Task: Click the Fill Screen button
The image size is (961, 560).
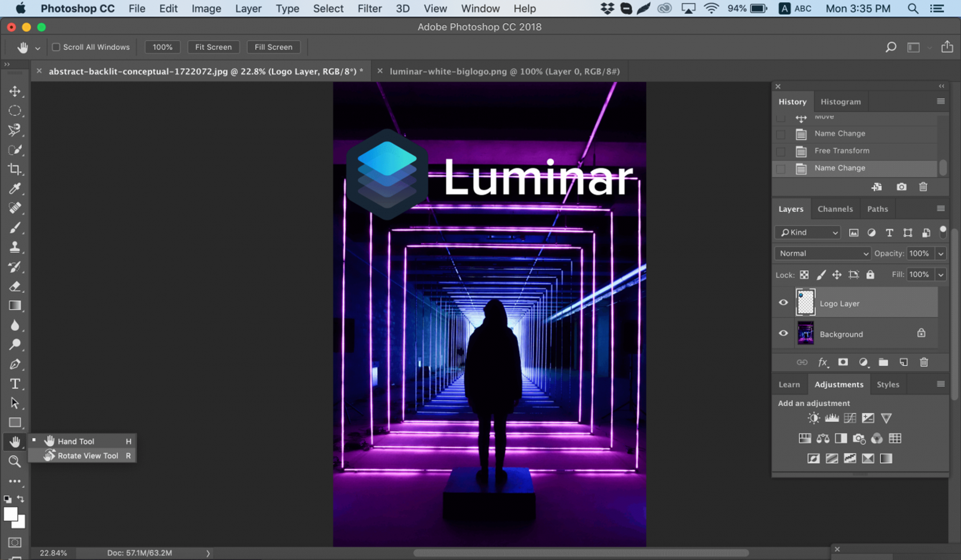Action: 273,47
